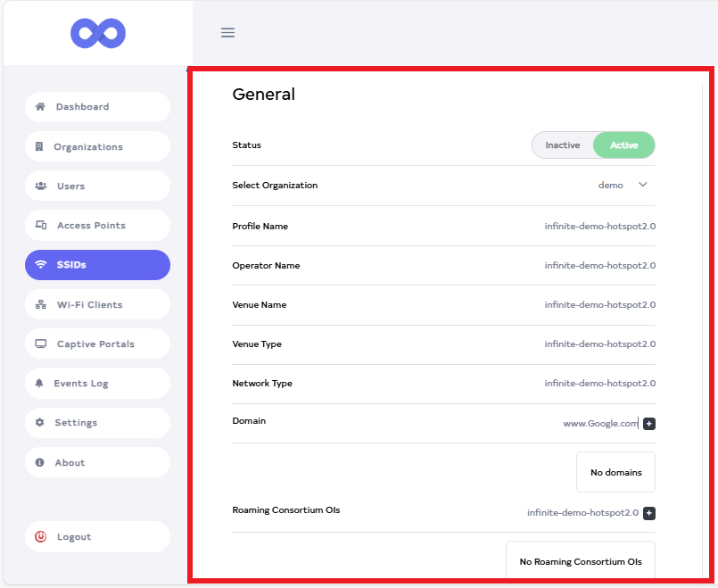The height and width of the screenshot is (588, 718).
Task: Click the Dashboard home icon
Action: point(40,107)
